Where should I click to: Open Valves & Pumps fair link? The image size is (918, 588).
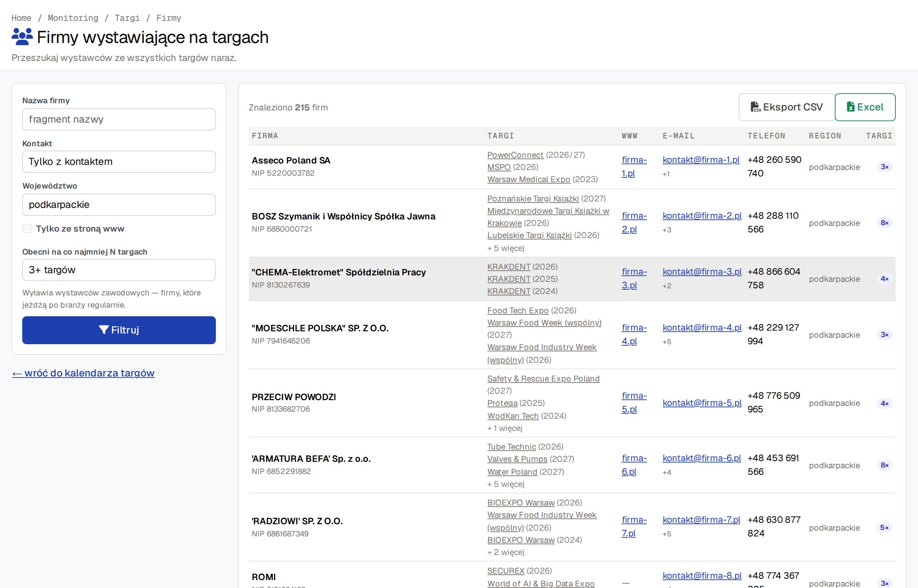pos(517,459)
